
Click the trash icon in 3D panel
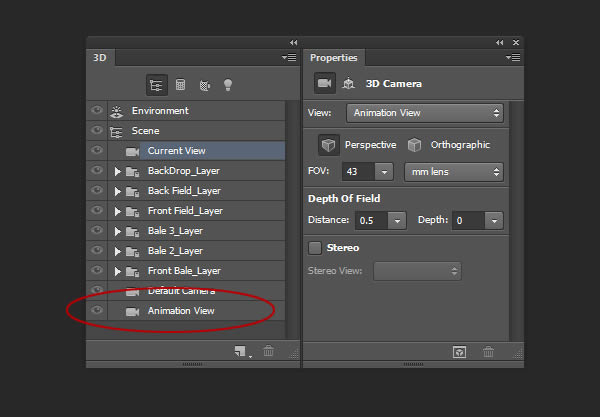click(x=269, y=351)
